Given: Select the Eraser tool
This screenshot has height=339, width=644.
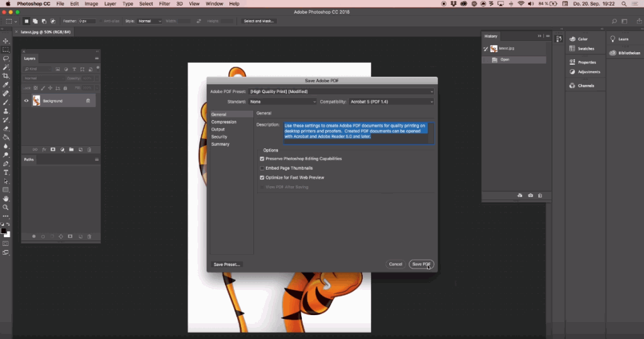Looking at the screenshot, I should 6,128.
